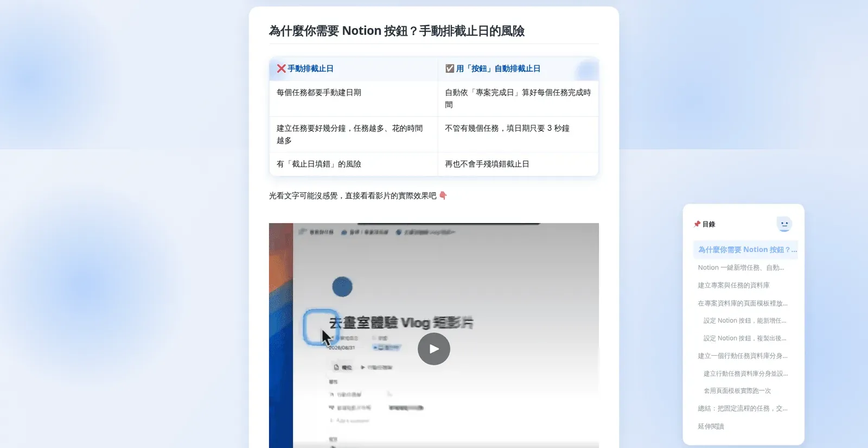Image resolution: width=868 pixels, height=448 pixels.
Task: Go to 設定 Notion 按鈕，複製出後 entry
Action: coord(744,338)
